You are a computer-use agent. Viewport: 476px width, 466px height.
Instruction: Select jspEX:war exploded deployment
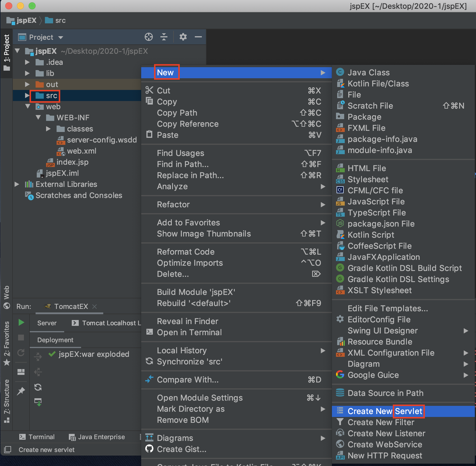click(x=89, y=354)
